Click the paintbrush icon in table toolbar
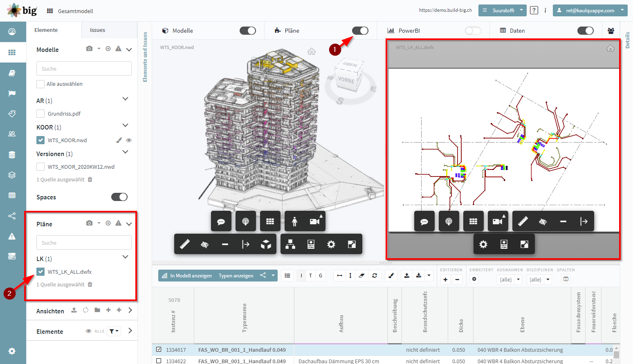 coord(391,276)
